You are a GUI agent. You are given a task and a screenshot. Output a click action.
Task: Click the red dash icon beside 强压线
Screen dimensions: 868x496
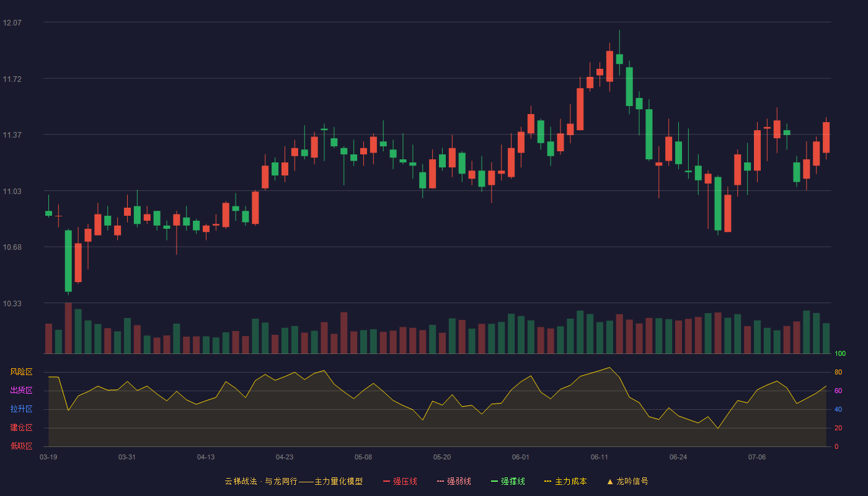pos(386,481)
